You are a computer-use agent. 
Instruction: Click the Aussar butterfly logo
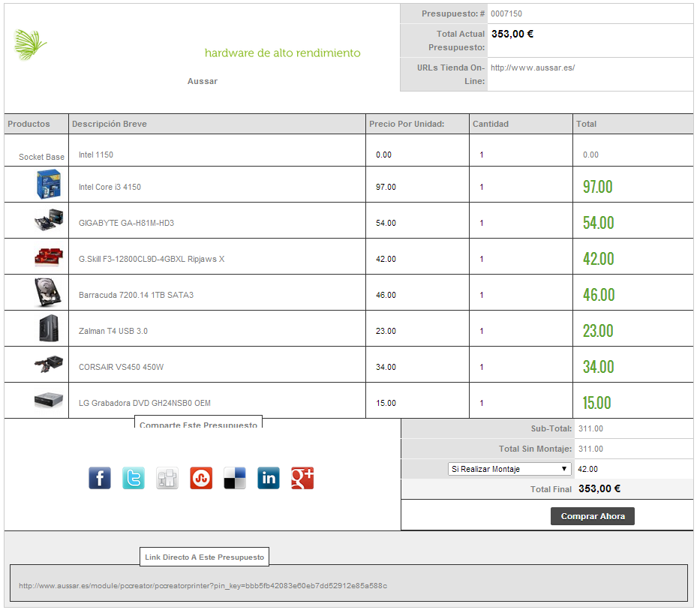click(x=30, y=45)
